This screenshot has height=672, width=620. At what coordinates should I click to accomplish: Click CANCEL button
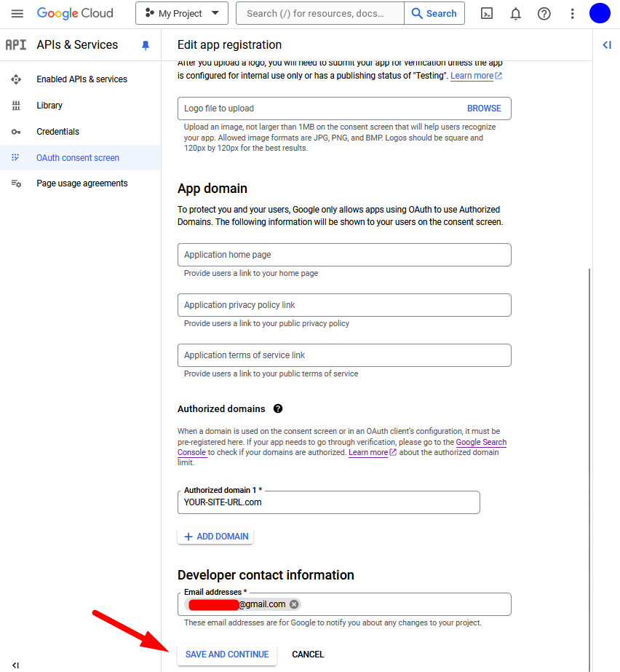coord(308,655)
